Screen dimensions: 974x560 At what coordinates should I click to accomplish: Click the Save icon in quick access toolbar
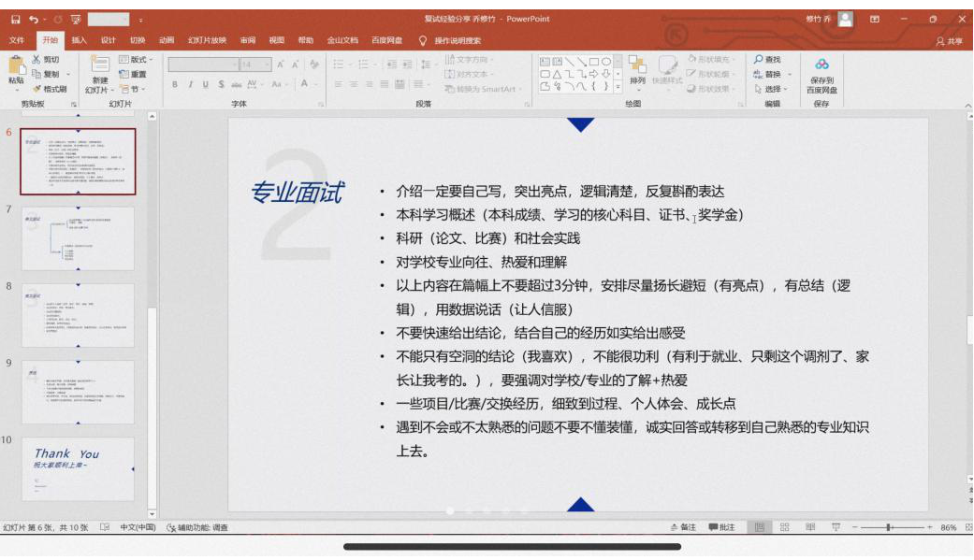[13, 19]
